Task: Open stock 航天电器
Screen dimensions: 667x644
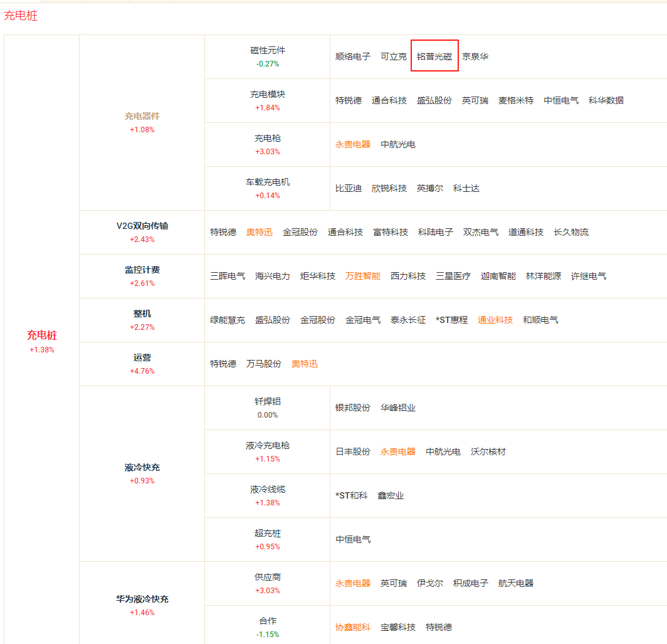Action: pos(515,583)
